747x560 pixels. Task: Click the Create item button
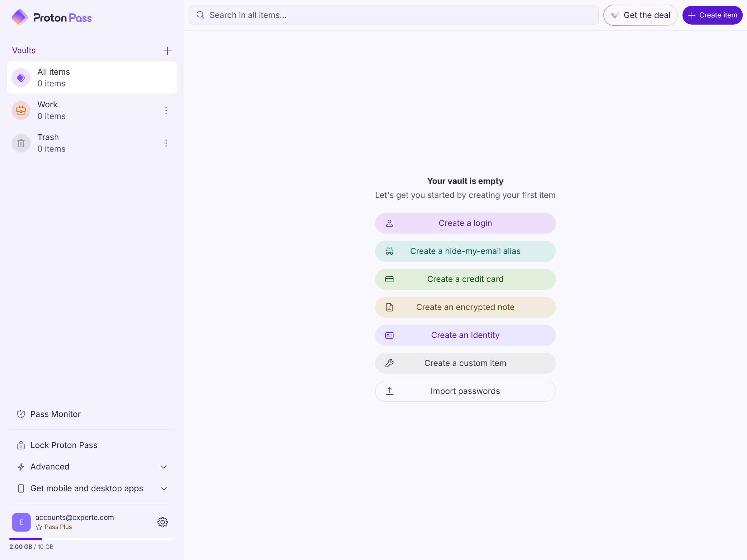tap(712, 15)
